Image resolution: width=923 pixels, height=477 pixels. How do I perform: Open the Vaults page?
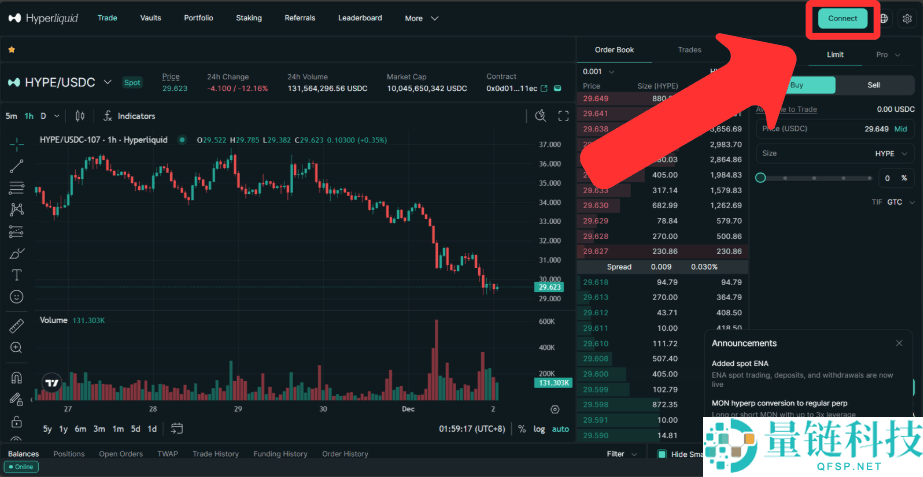tap(151, 18)
